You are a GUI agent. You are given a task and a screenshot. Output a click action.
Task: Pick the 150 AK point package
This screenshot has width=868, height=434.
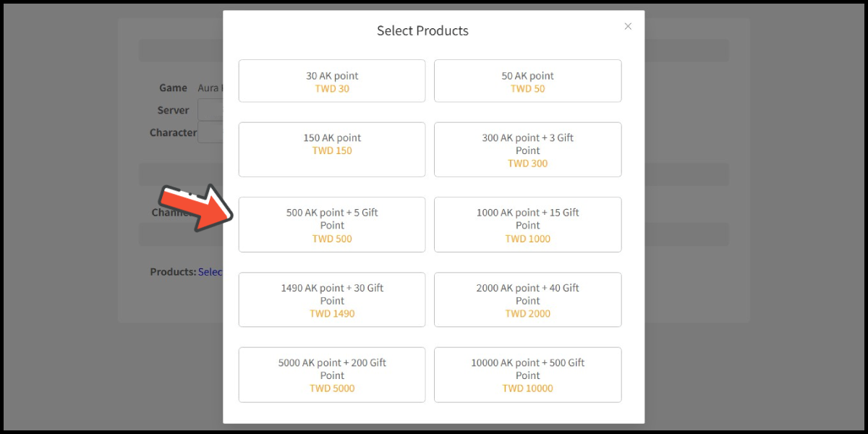pyautogui.click(x=332, y=149)
